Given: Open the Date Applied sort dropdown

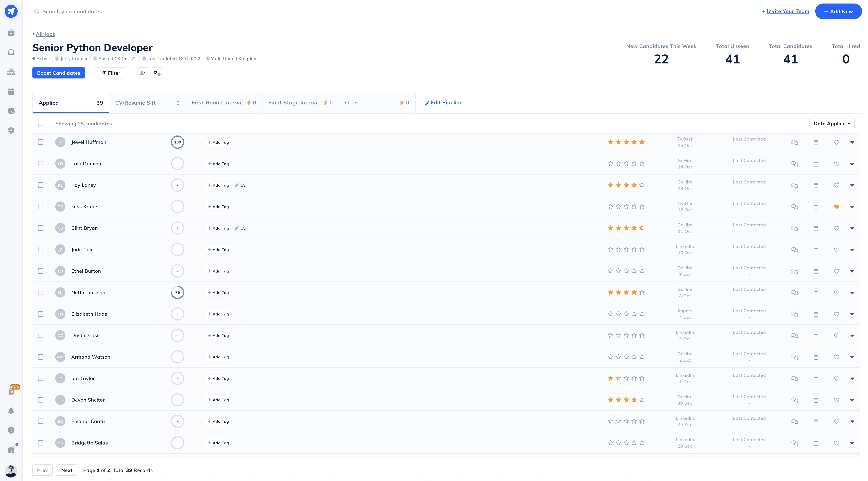Looking at the screenshot, I should [832, 123].
